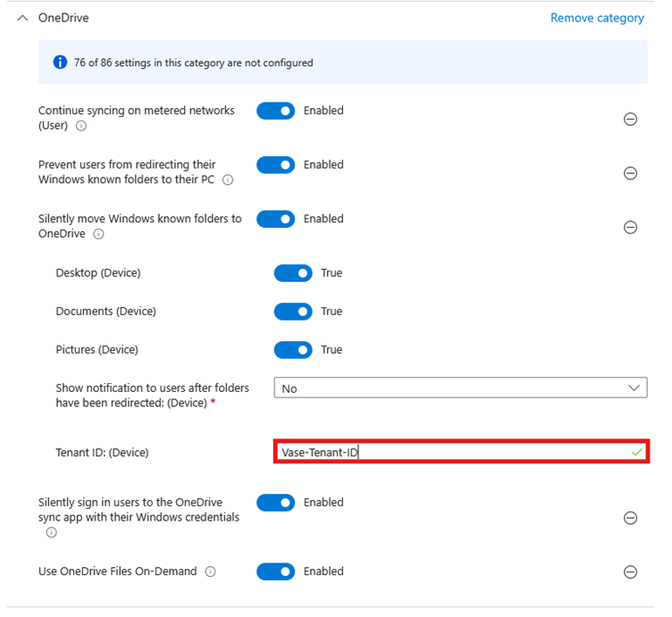The image size is (672, 617).
Task: Open info tooltip for Continue syncing on metered networks
Action: 81,126
